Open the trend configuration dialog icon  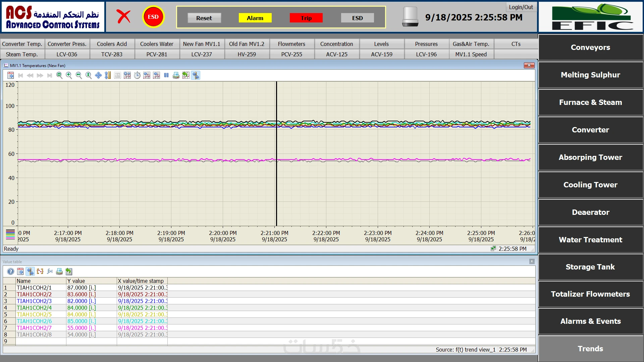pyautogui.click(x=11, y=75)
